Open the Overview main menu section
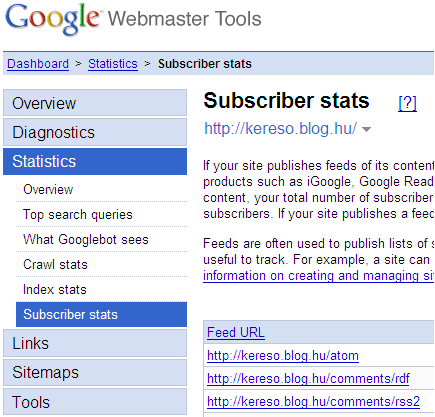Screen dimensions: 435x417 pyautogui.click(x=95, y=103)
